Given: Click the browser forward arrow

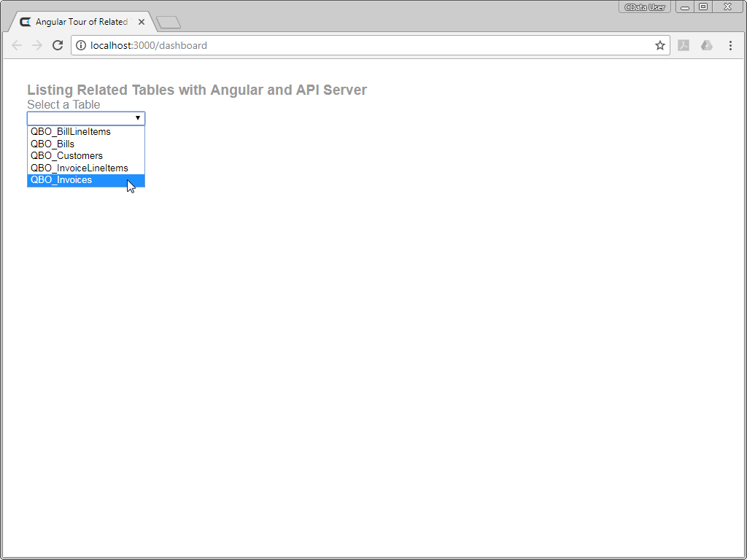Looking at the screenshot, I should point(37,45).
